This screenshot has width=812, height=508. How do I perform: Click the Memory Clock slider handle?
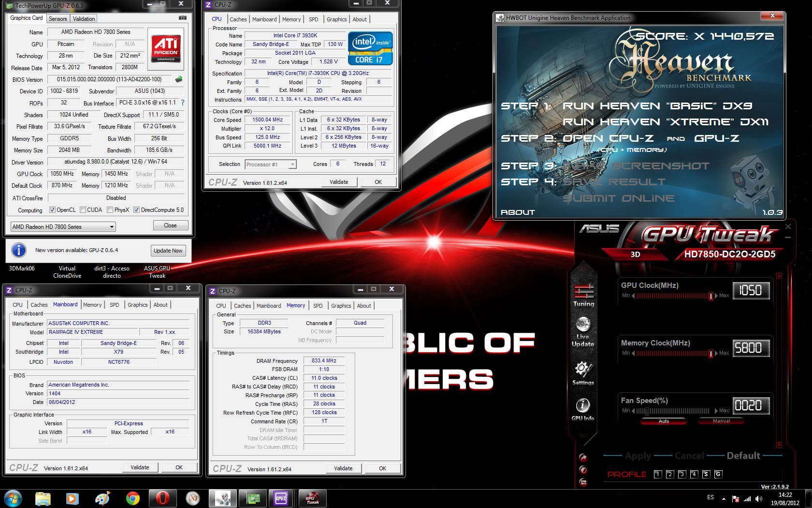tap(710, 353)
